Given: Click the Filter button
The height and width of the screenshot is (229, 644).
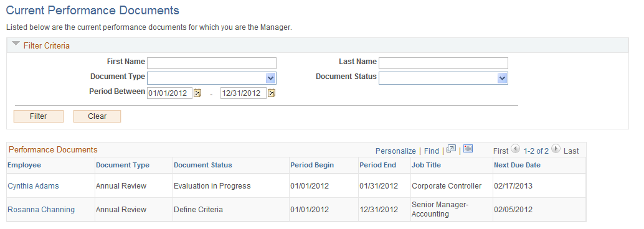Looking at the screenshot, I should (x=39, y=116).
